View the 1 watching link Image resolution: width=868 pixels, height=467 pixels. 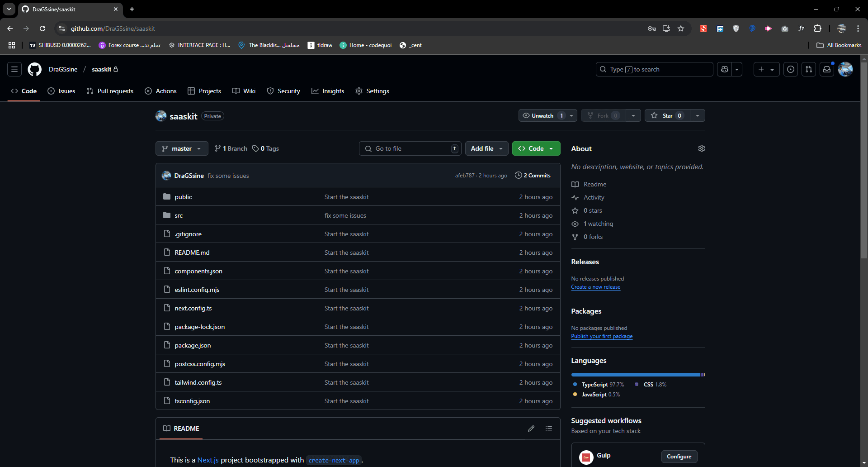(x=592, y=224)
